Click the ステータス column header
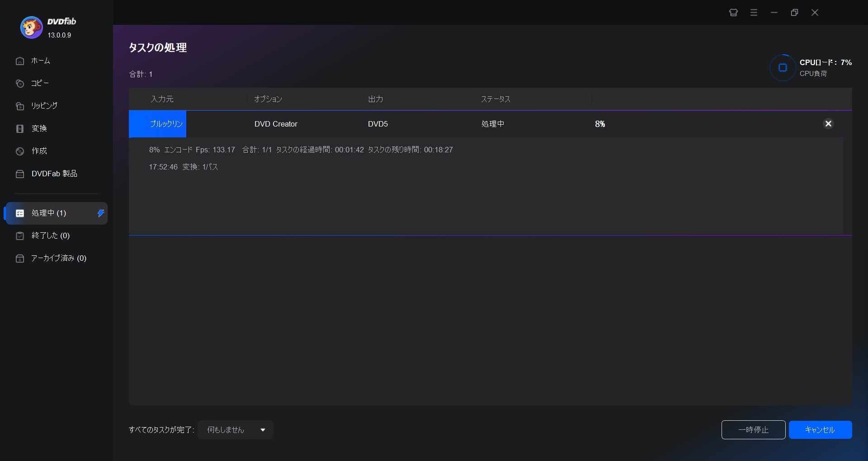 (496, 99)
